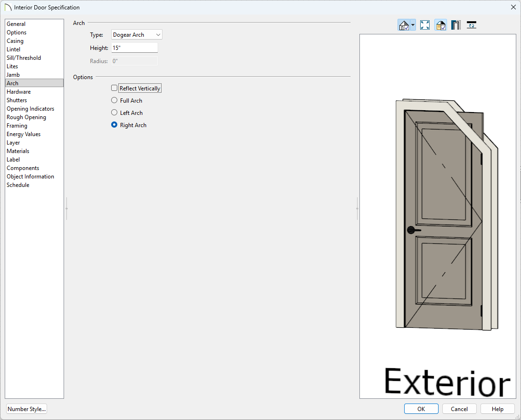The image size is (521, 420).
Task: Click the Help button
Action: (498, 409)
